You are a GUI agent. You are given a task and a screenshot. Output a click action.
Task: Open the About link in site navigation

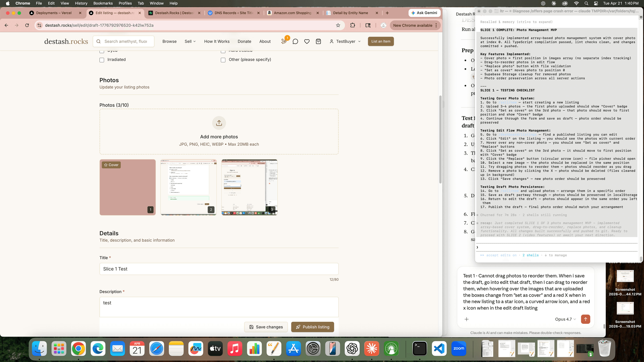[x=265, y=41]
